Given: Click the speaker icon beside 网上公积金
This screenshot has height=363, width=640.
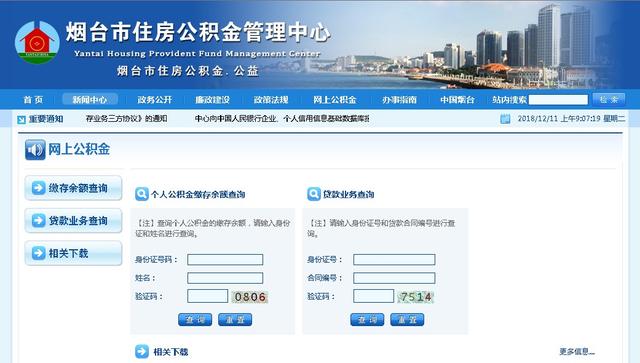Looking at the screenshot, I should pyautogui.click(x=35, y=149).
